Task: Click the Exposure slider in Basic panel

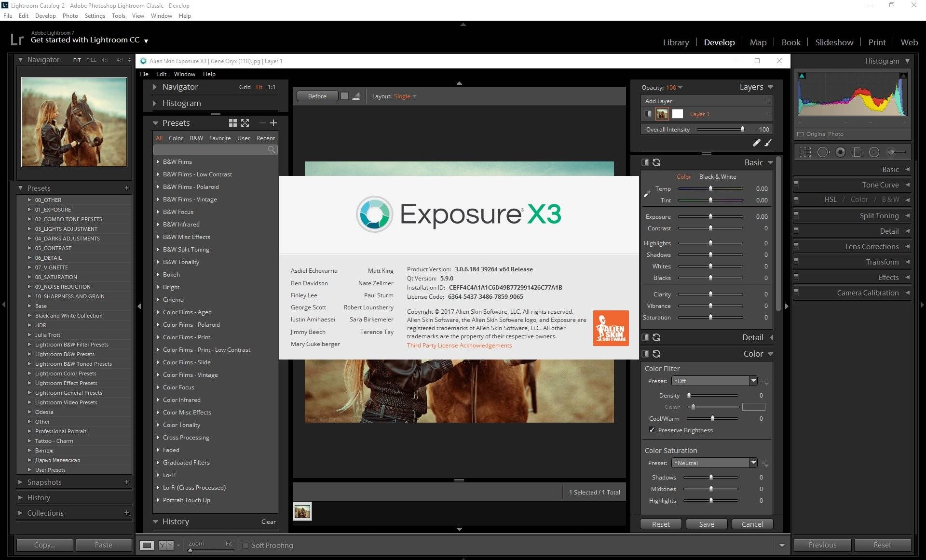Action: pyautogui.click(x=710, y=216)
